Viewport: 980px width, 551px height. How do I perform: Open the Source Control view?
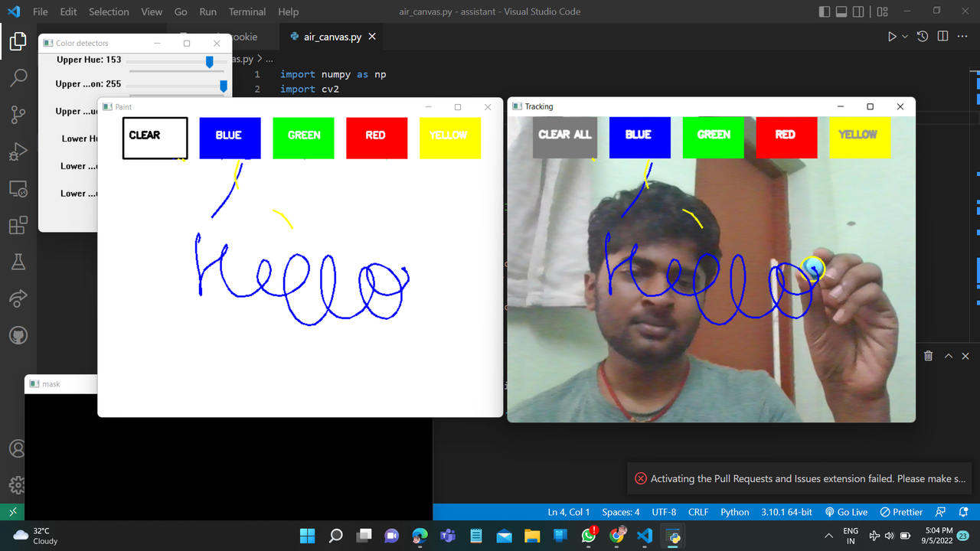[x=17, y=114]
